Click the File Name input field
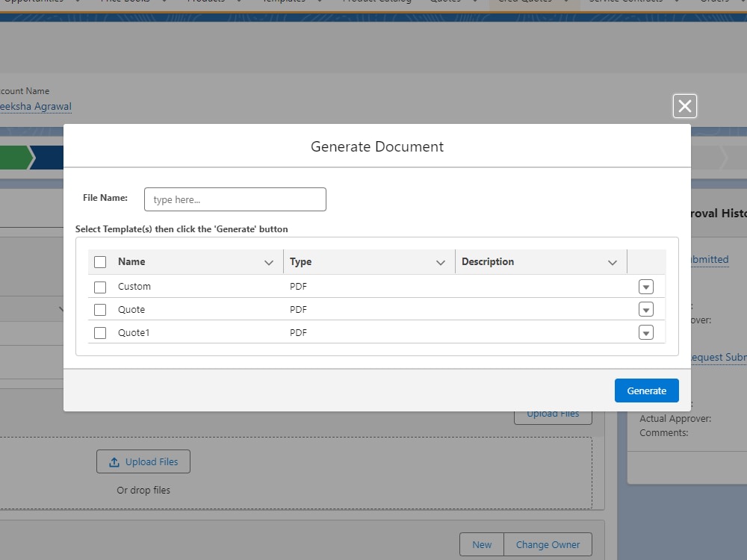The width and height of the screenshot is (747, 560). point(235,199)
